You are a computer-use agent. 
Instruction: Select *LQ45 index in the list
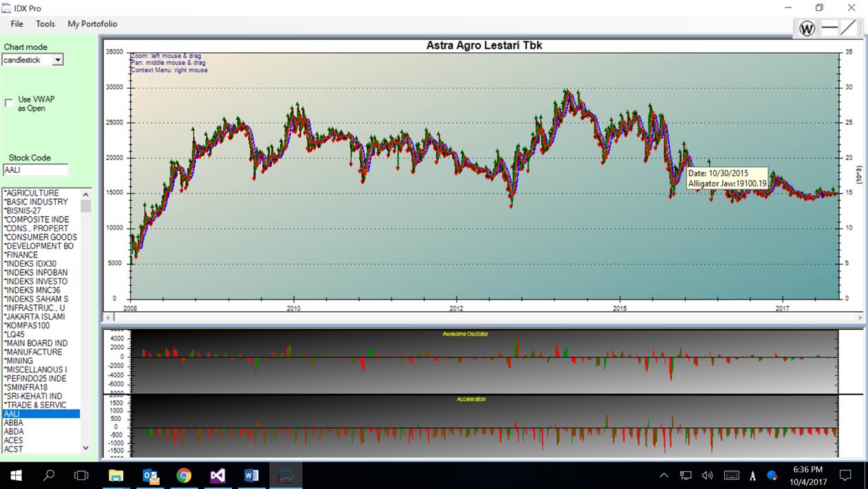point(14,334)
